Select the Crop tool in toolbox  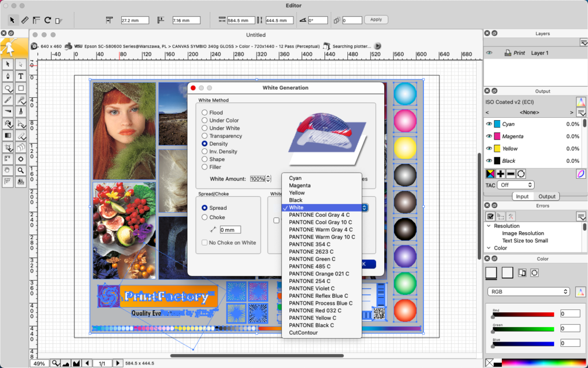pyautogui.click(x=7, y=147)
